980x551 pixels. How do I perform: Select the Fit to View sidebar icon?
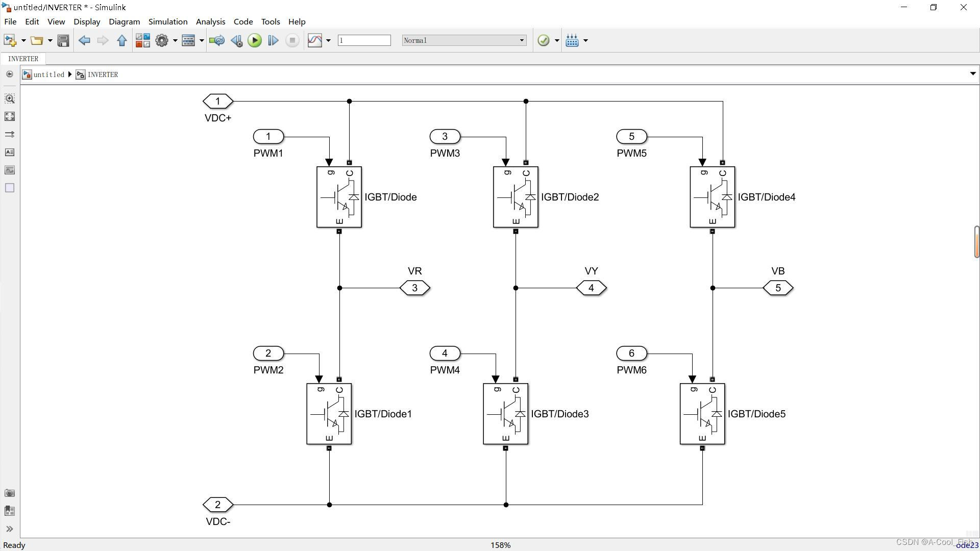click(x=9, y=116)
